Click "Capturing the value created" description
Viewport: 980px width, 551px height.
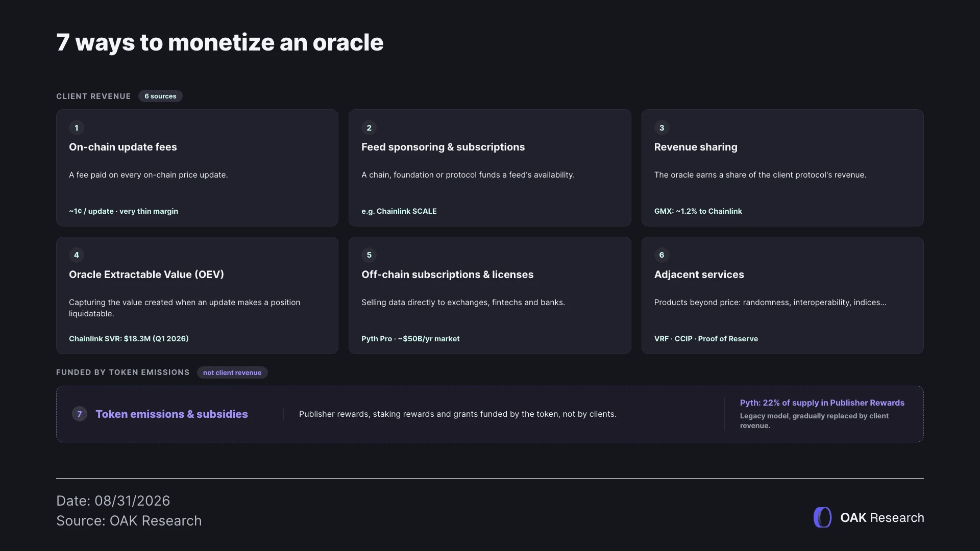pos(185,308)
